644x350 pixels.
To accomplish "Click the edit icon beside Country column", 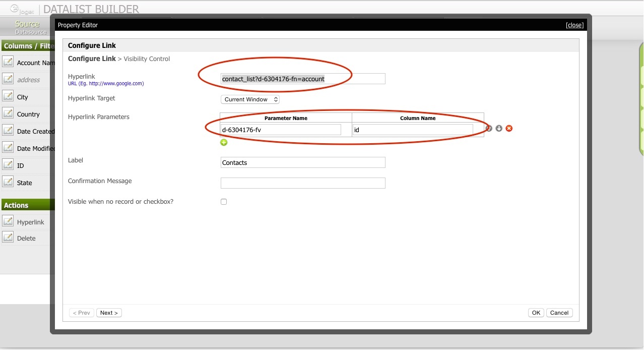I will click(8, 113).
